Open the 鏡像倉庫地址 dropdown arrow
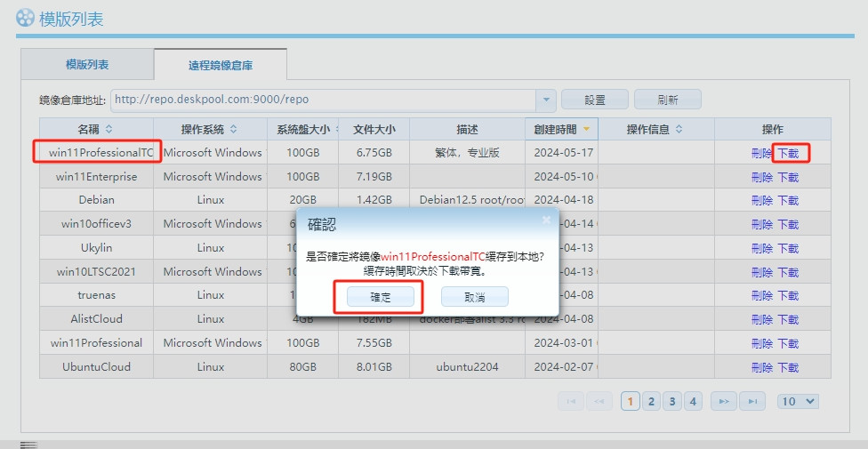Screen dimensions: 868x449 click(546, 100)
